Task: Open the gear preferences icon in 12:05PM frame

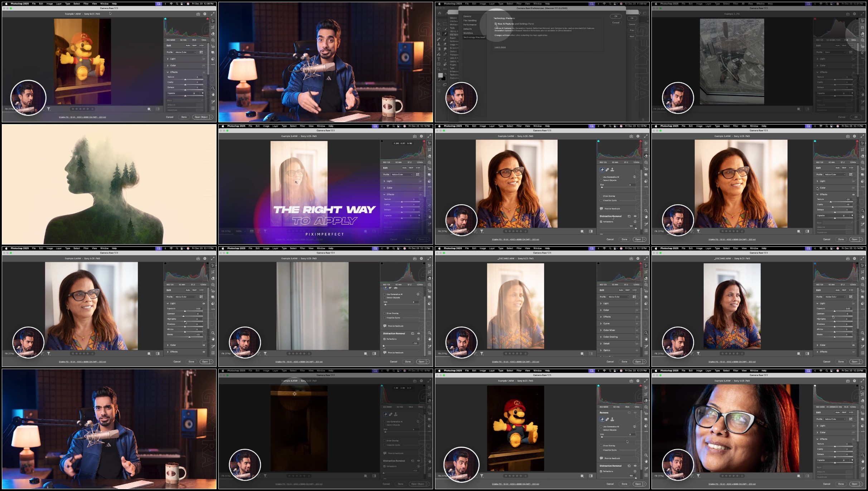Action: (x=205, y=14)
